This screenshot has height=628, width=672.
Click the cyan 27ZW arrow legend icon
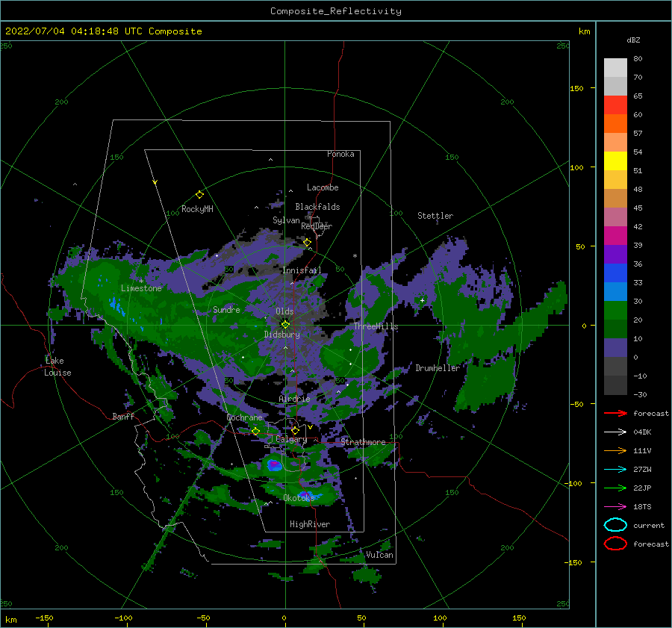(x=615, y=470)
